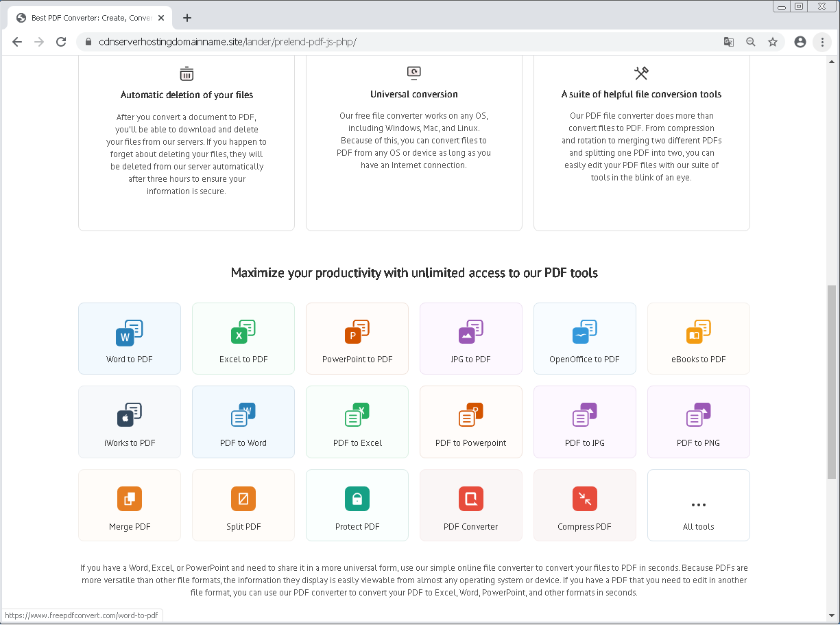840x625 pixels.
Task: Click the browser Forward arrow
Action: 39,42
